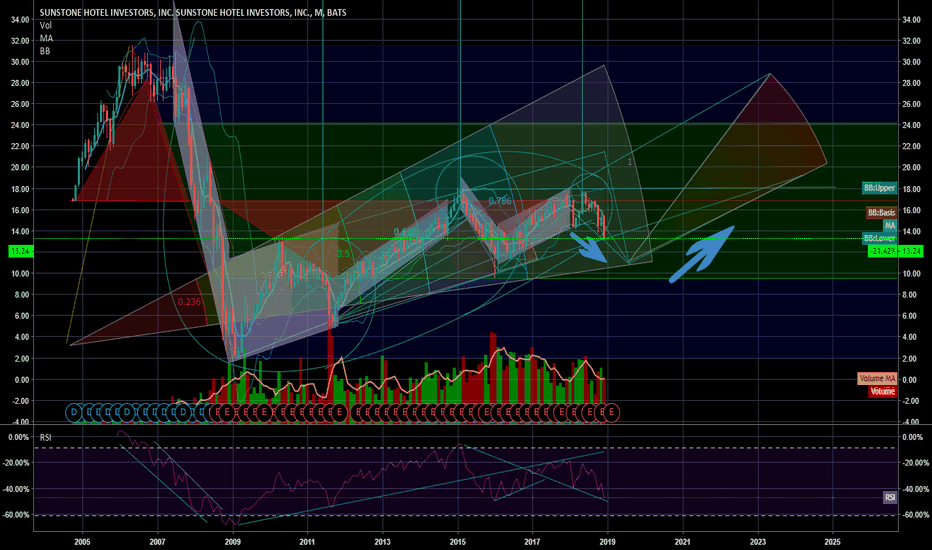932x550 pixels.
Task: Click the 2005 label on the time axis
Action: pos(82,542)
